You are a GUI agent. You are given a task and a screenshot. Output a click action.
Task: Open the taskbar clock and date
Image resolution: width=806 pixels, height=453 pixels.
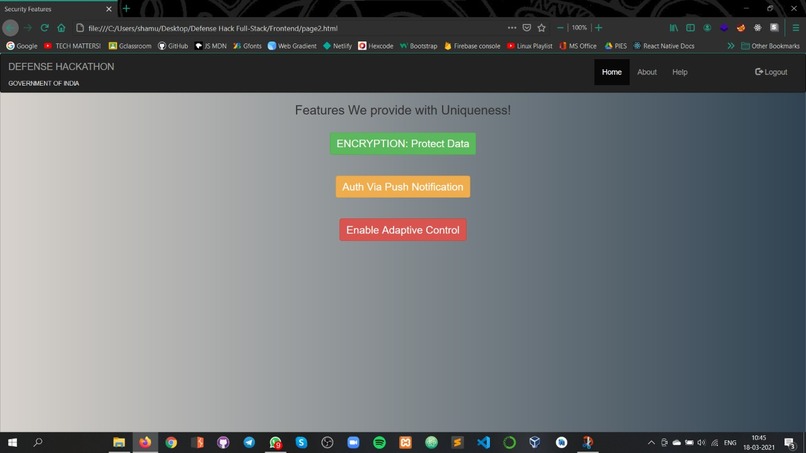click(759, 442)
